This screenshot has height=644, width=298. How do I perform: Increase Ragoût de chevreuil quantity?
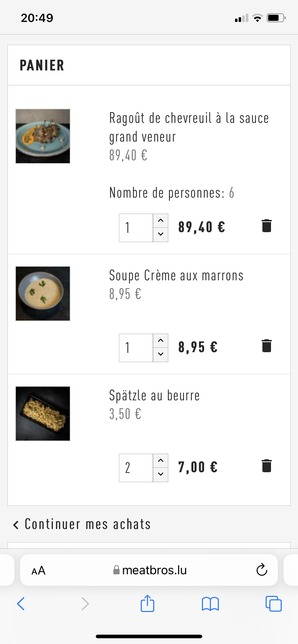coord(161,221)
